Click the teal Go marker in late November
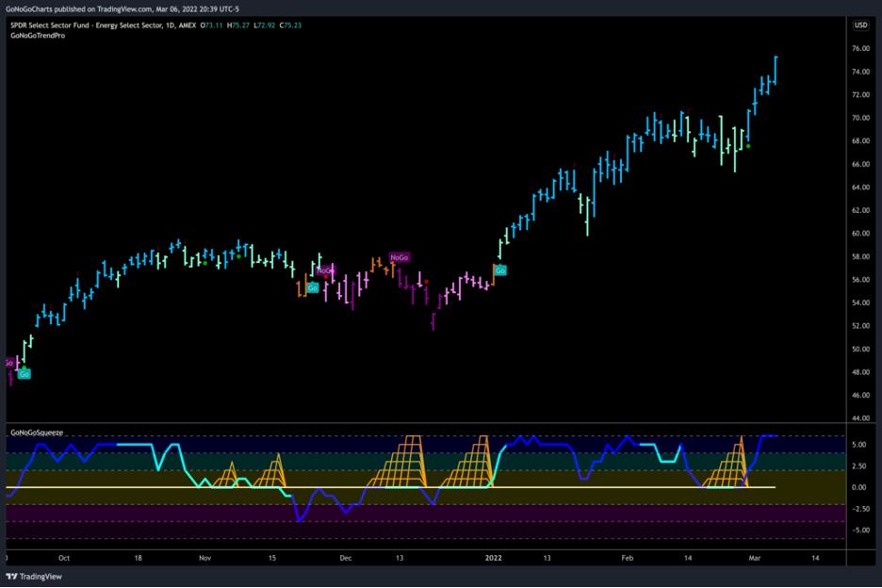This screenshot has height=588, width=882. pos(312,286)
